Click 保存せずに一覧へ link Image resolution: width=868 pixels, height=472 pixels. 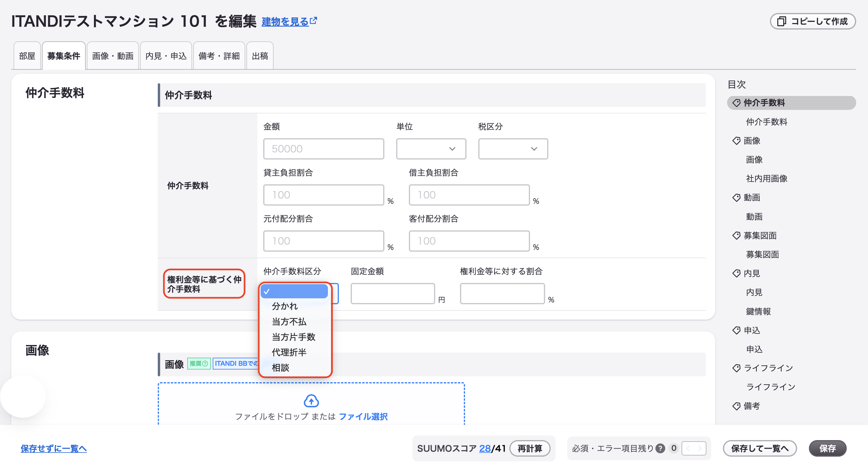point(53,448)
